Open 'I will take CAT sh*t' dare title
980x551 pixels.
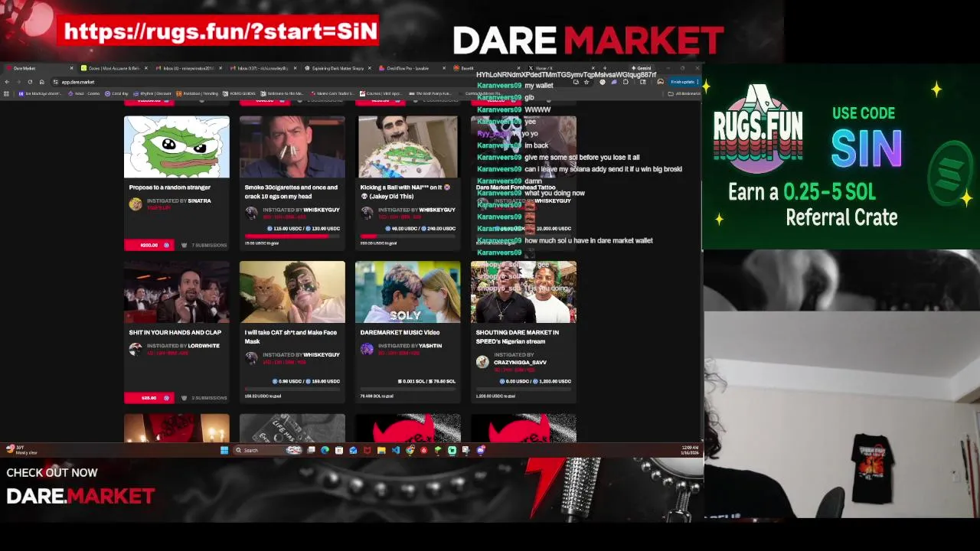tap(291, 337)
